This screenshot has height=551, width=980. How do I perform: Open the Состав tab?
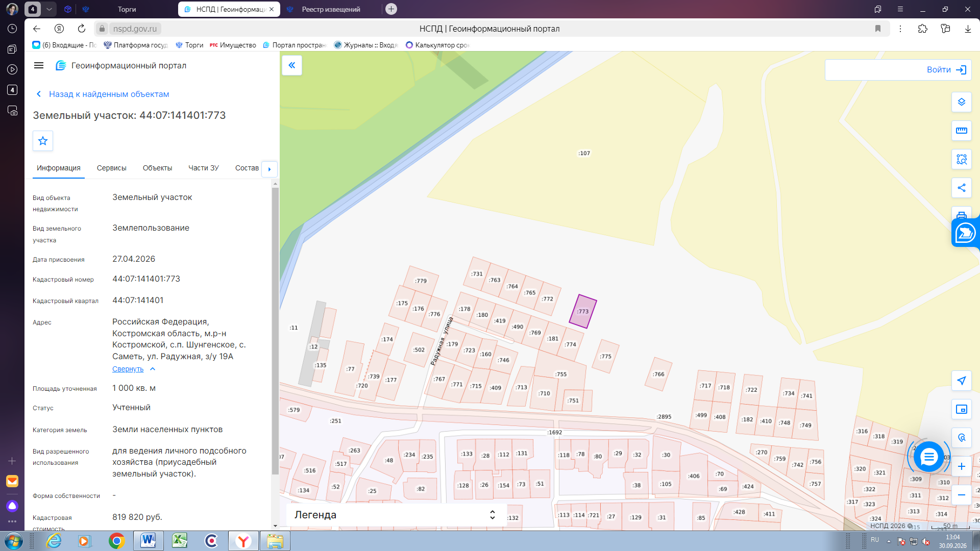247,168
